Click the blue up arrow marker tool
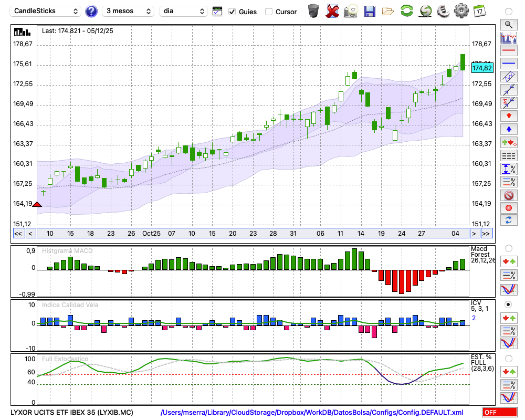This screenshot has height=420, width=525. [509, 129]
